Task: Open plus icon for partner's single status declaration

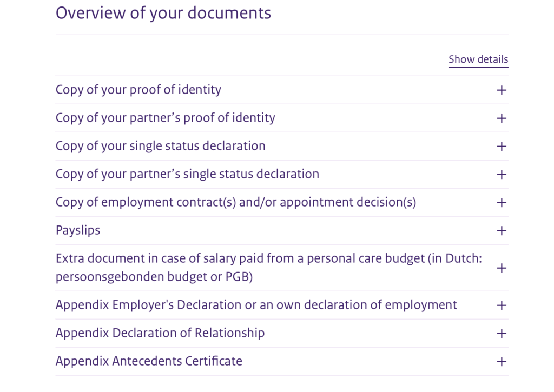Action: click(502, 175)
